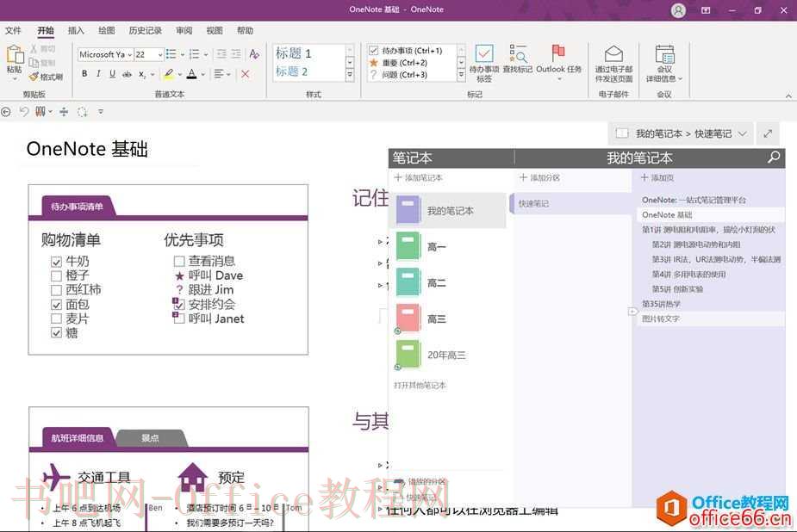Click the font color A icon
The image size is (797, 532).
[x=191, y=74]
